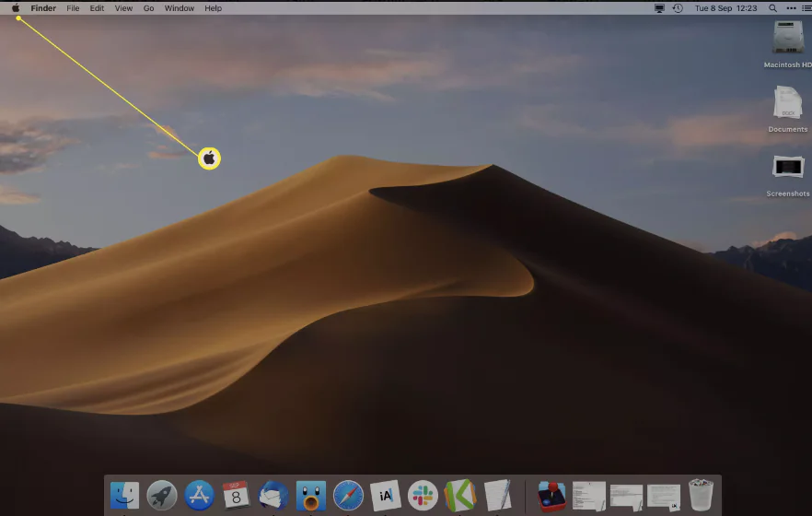The height and width of the screenshot is (516, 812).
Task: Click the AirPlay display icon in menu bar
Action: click(x=659, y=8)
